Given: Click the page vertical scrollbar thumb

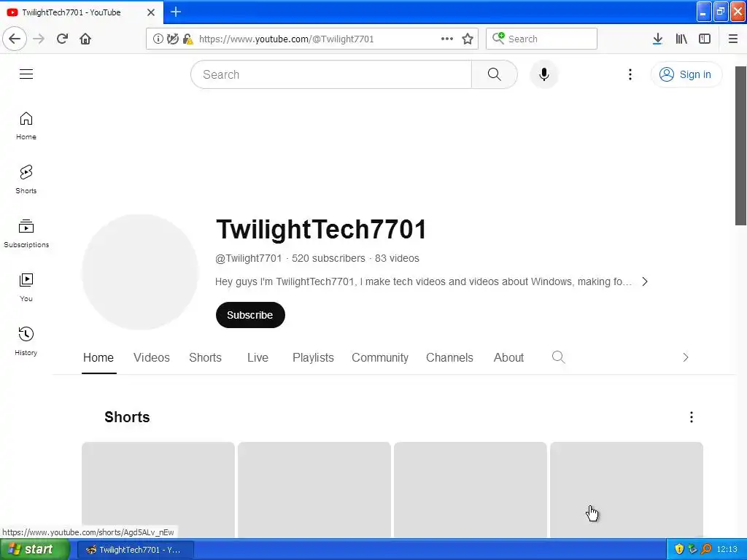Looking at the screenshot, I should (x=740, y=146).
